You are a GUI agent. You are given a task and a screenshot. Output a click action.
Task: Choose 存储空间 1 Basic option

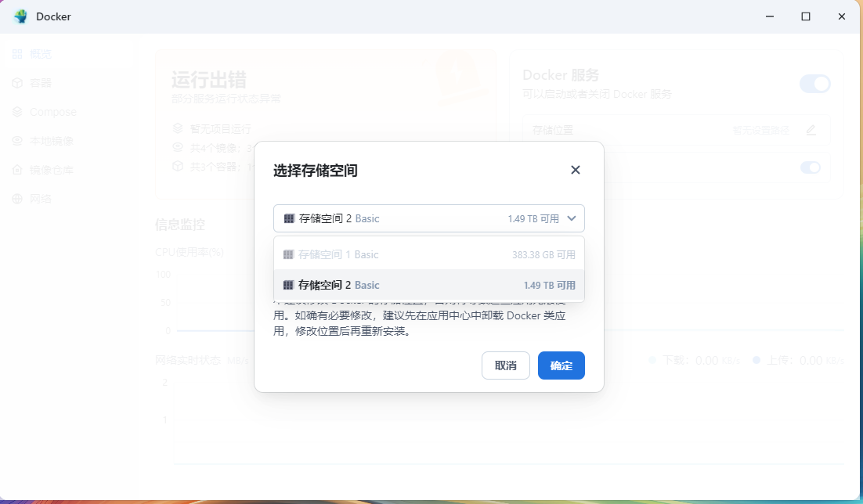pyautogui.click(x=428, y=255)
